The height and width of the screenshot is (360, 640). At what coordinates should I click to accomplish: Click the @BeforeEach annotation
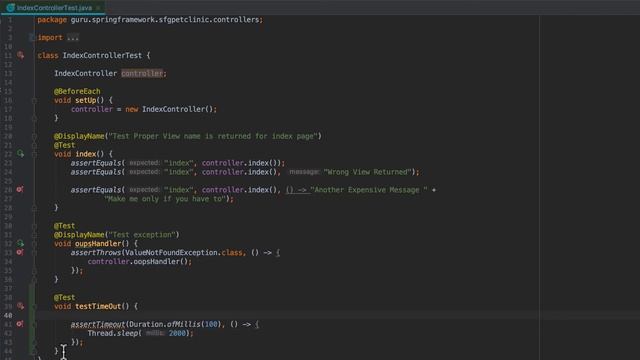(77, 91)
